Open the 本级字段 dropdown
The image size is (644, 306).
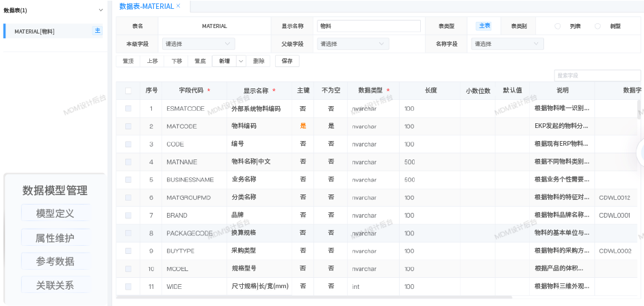[x=198, y=44]
